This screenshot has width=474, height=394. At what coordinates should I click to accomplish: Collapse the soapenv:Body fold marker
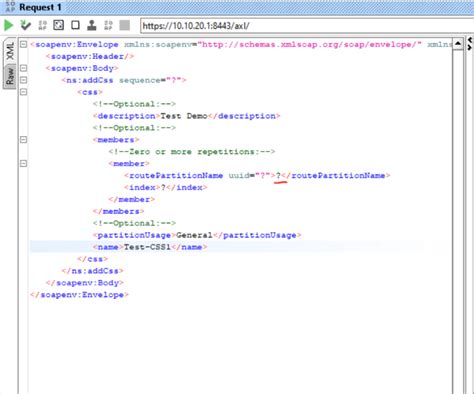click(x=23, y=68)
